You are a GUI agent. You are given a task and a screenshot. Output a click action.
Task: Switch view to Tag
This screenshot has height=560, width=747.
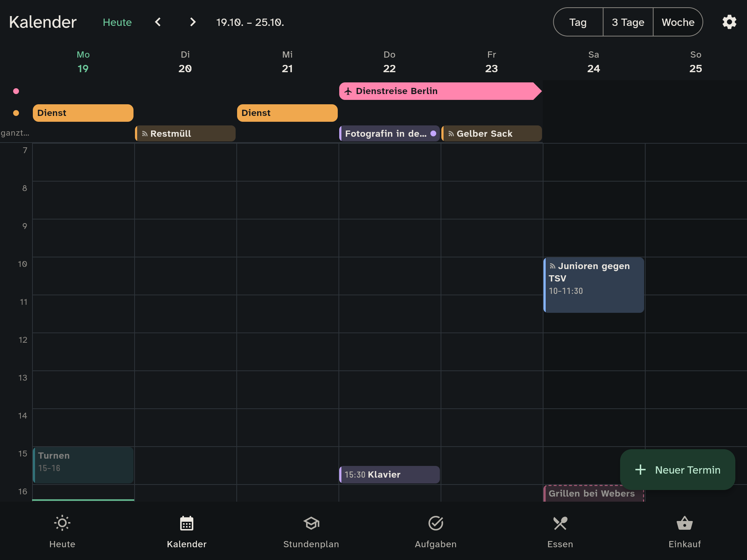pyautogui.click(x=578, y=22)
